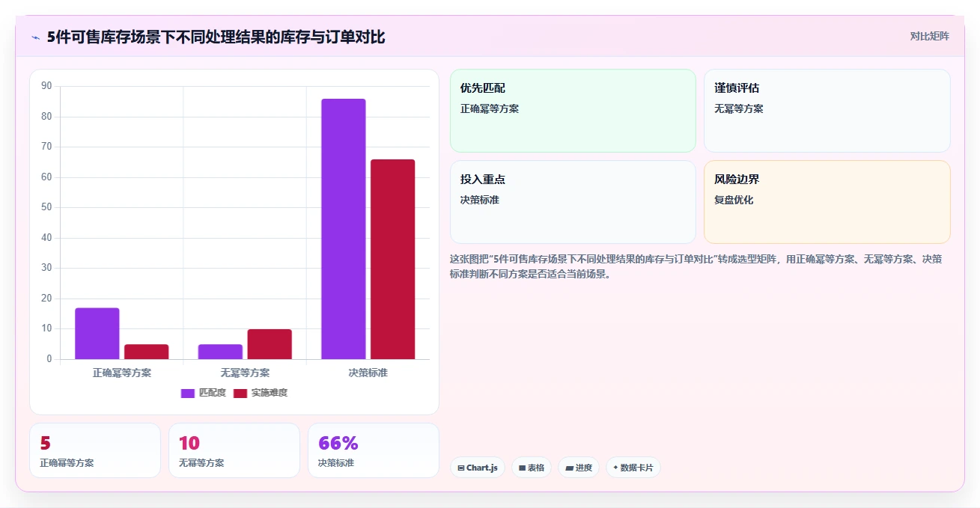
Task: Click the y-axis value 90
Action: tap(46, 86)
